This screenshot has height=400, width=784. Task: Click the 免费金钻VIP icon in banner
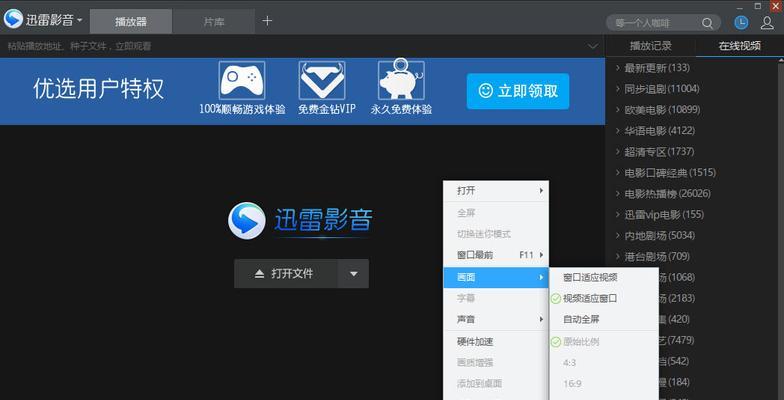click(322, 80)
